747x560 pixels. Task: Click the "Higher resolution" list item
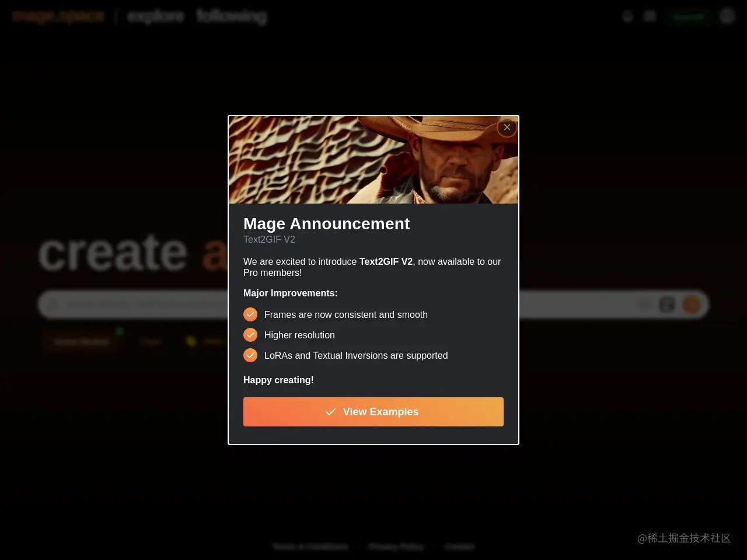click(x=299, y=335)
